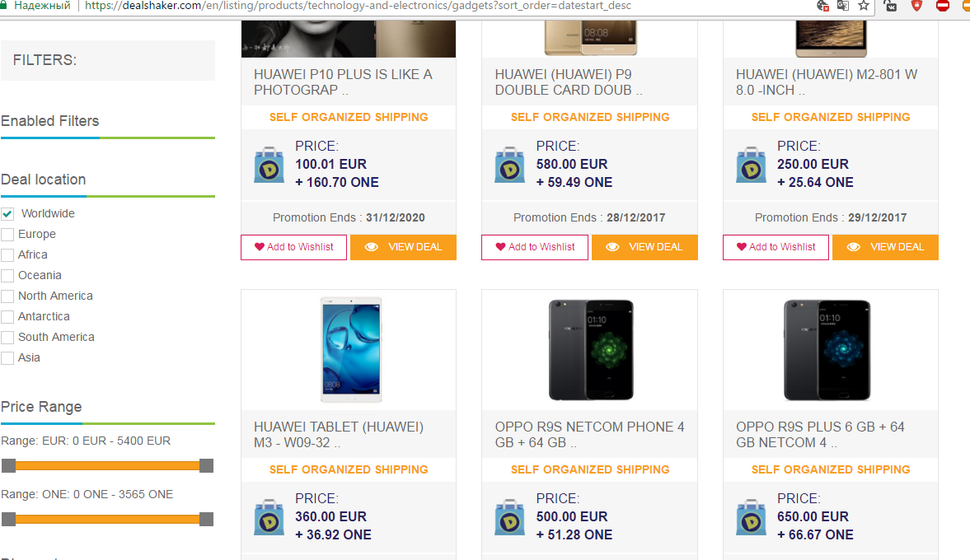
Task: Open the Google Translate page icon
Action: 842,5
